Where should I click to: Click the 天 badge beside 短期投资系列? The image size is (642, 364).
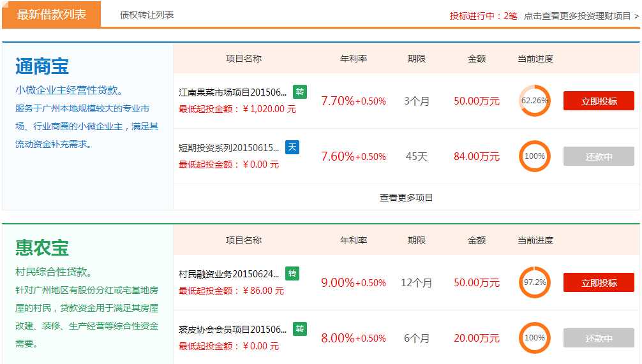tap(292, 147)
